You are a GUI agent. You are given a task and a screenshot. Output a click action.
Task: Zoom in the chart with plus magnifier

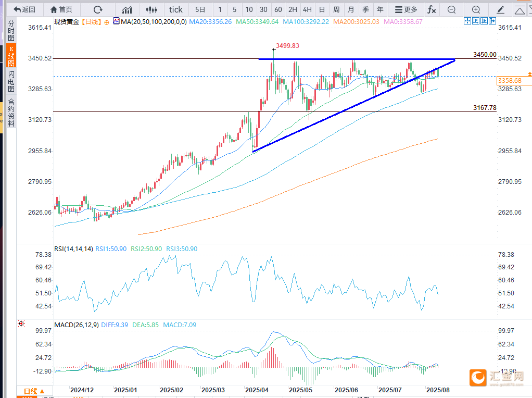pyautogui.click(x=476, y=9)
